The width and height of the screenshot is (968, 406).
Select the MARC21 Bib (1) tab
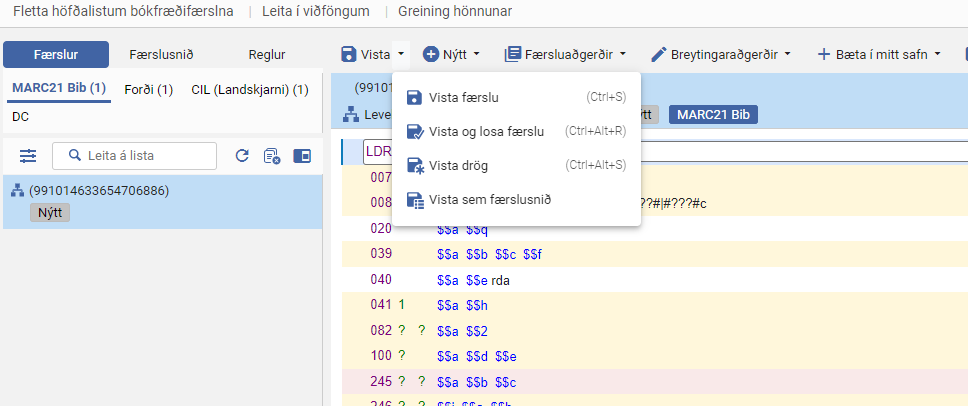59,88
